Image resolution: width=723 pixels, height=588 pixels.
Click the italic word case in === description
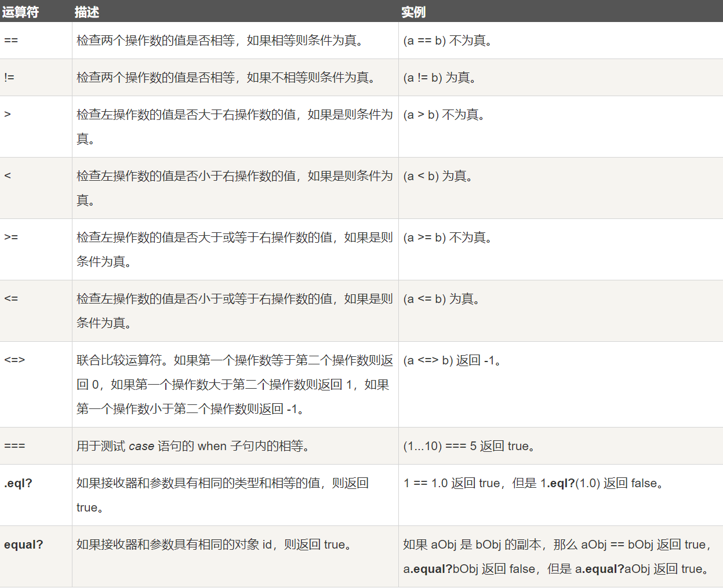click(141, 446)
